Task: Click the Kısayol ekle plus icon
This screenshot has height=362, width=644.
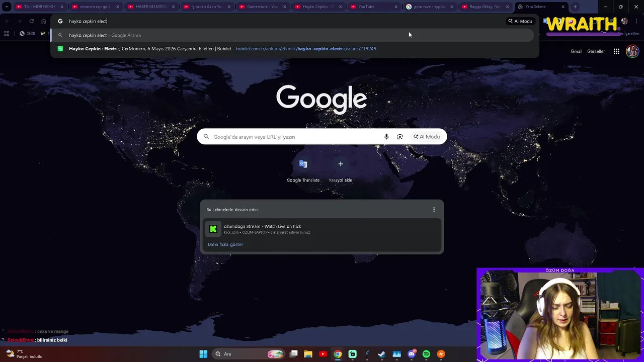Action: click(x=341, y=164)
